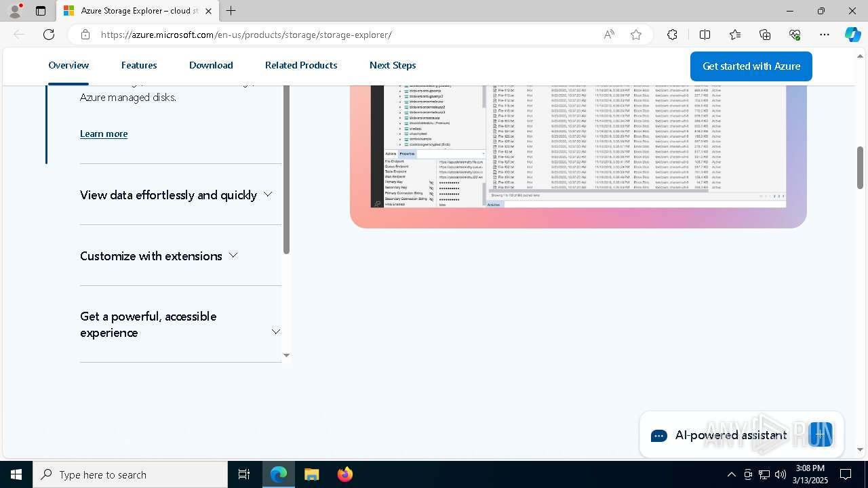This screenshot has height=488, width=868.
Task: Open a new browser tab
Action: [231, 11]
